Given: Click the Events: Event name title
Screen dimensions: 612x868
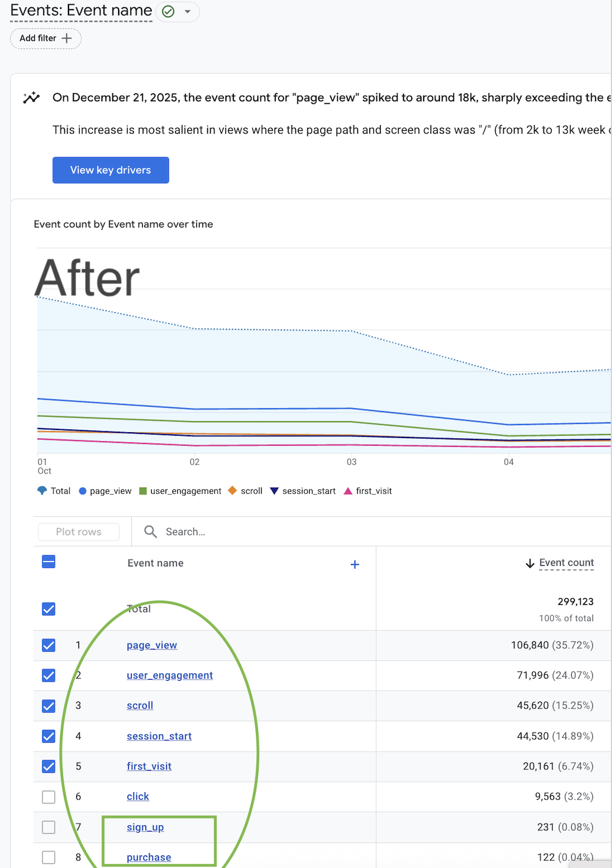Looking at the screenshot, I should [x=82, y=11].
